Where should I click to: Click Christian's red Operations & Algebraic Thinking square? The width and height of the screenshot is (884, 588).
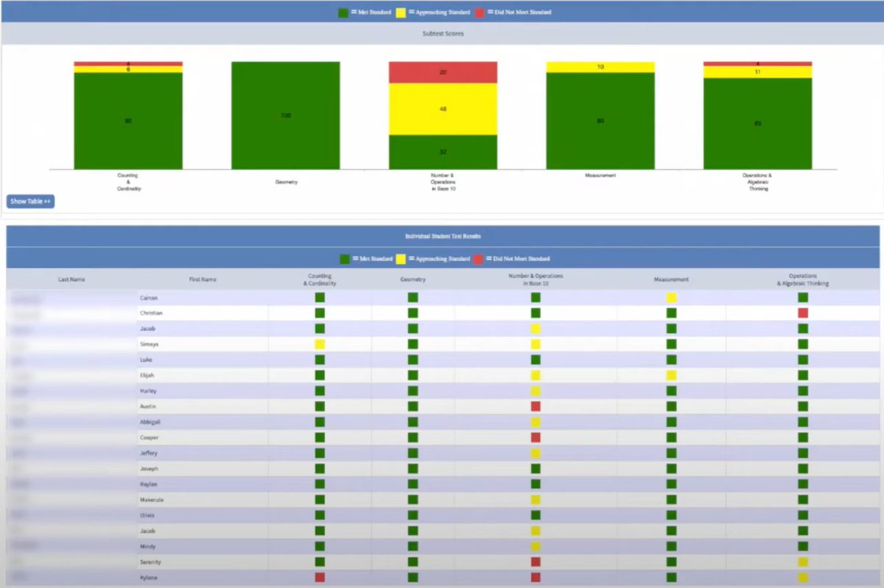[803, 313]
